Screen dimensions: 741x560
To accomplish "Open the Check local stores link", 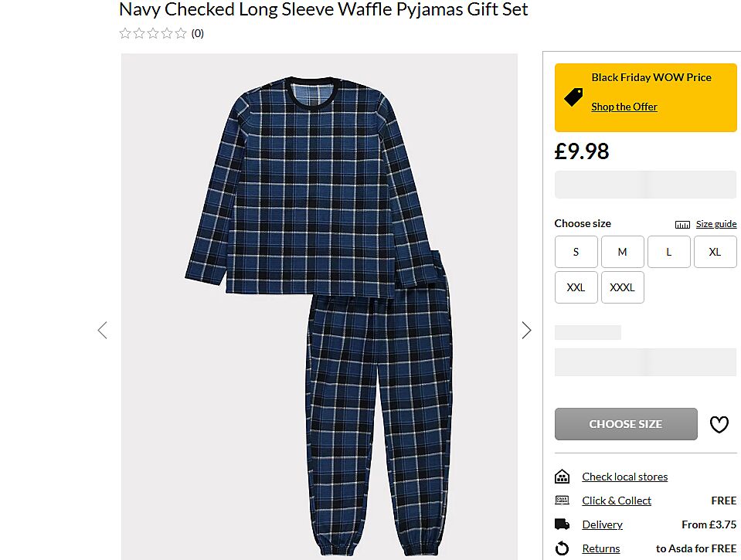I will 625,477.
